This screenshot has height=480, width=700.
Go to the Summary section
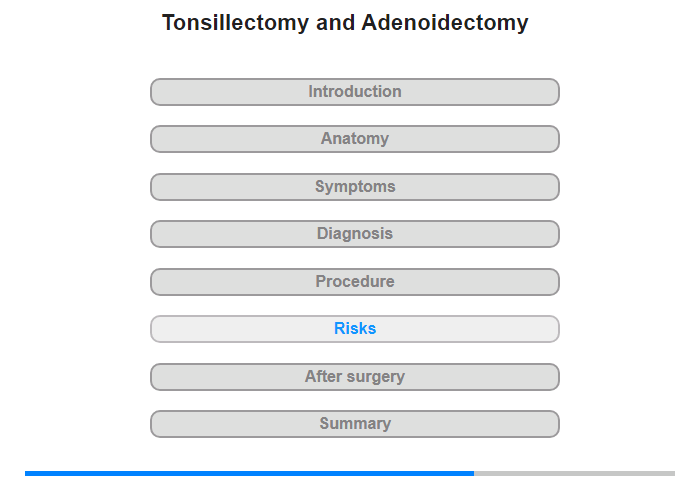354,424
